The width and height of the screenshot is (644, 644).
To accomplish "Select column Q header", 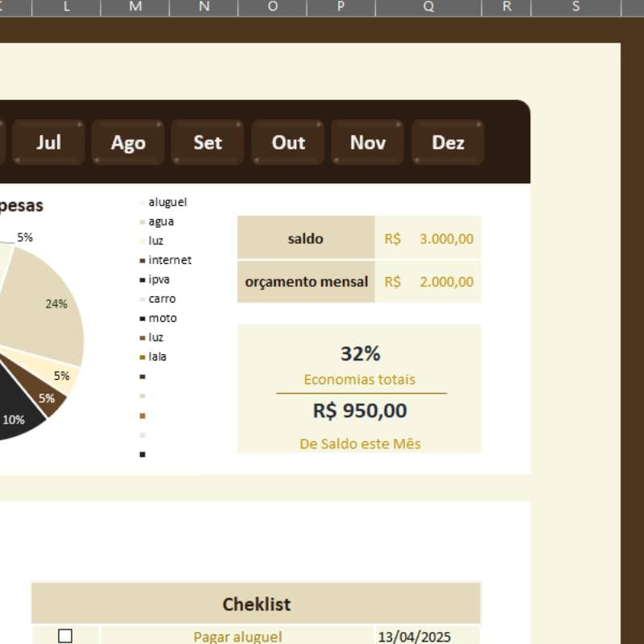I will 428,7.
